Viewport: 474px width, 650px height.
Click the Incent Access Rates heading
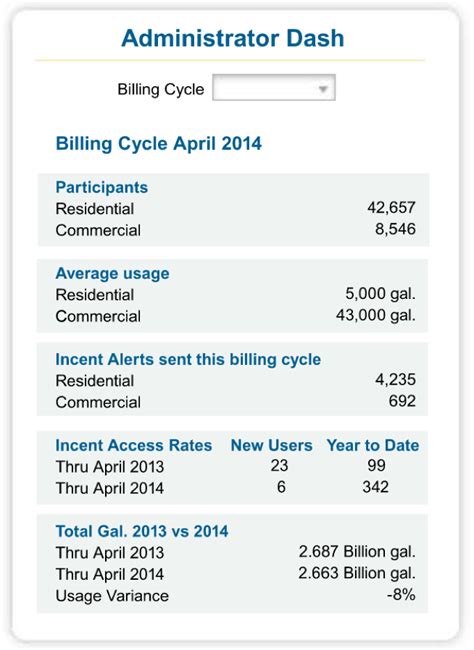click(x=134, y=445)
